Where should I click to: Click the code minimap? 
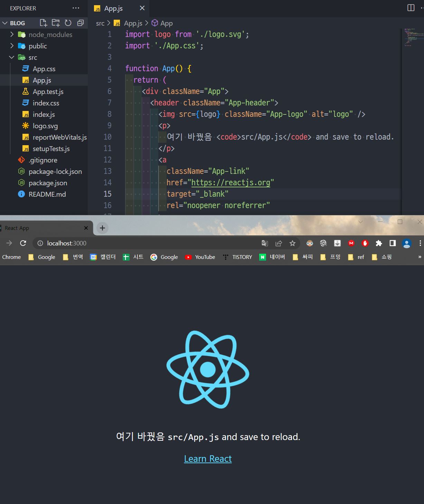coord(413,37)
